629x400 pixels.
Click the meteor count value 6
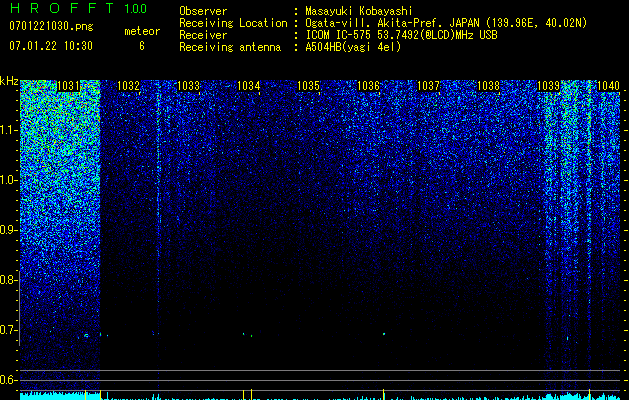point(142,46)
